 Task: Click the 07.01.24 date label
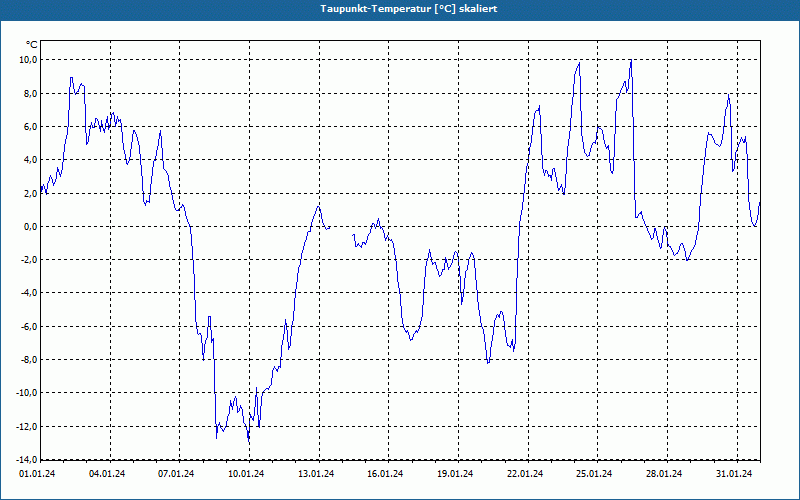click(x=176, y=474)
